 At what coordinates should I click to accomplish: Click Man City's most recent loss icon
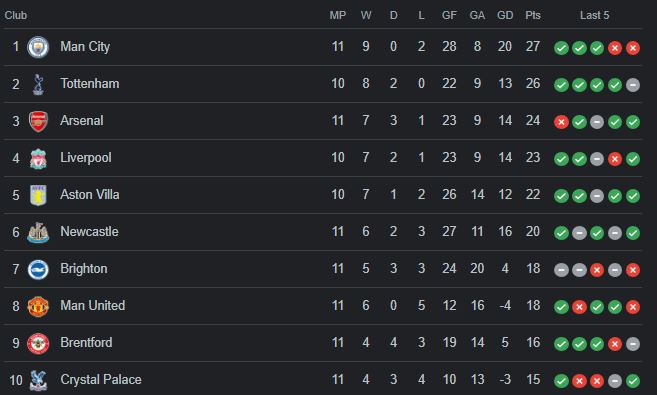tap(633, 48)
